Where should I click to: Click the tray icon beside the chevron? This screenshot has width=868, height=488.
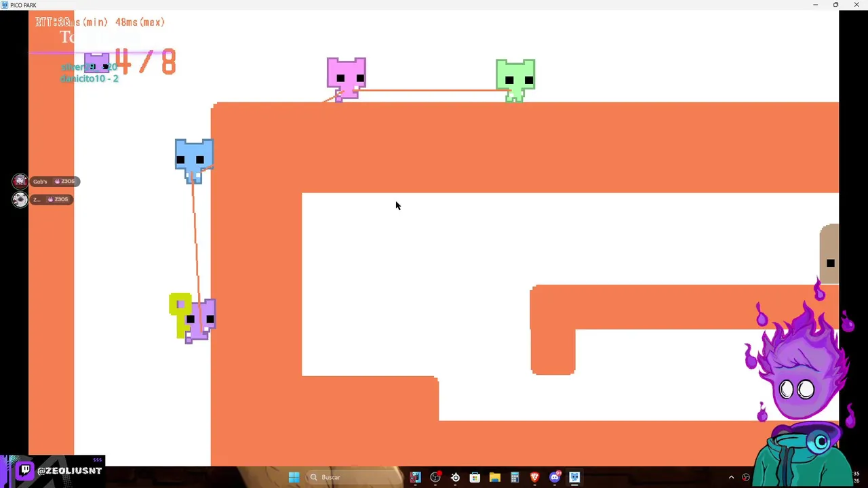coord(746,477)
